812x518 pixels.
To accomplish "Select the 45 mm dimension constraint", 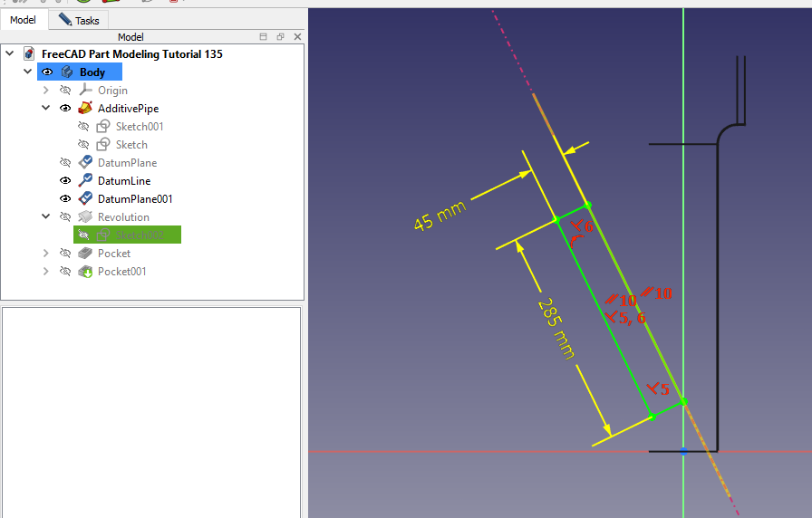I will [440, 216].
